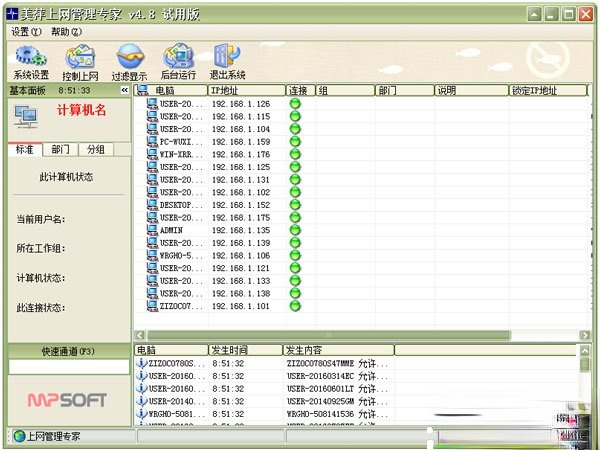Click the 退出系统 (Exit System) icon
The height and width of the screenshot is (450, 600).
(x=228, y=61)
